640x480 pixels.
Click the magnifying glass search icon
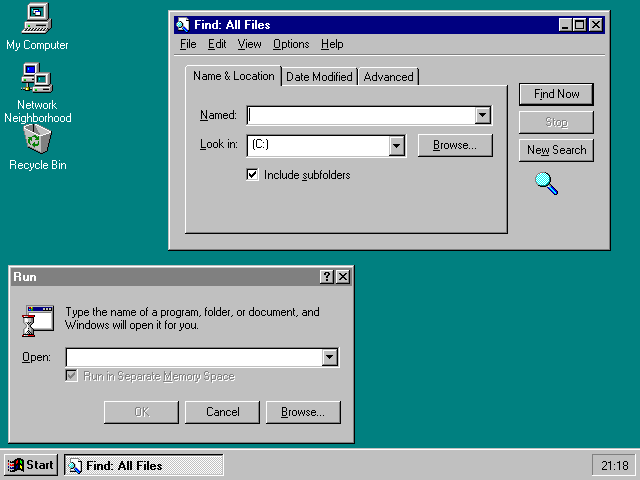[546, 183]
